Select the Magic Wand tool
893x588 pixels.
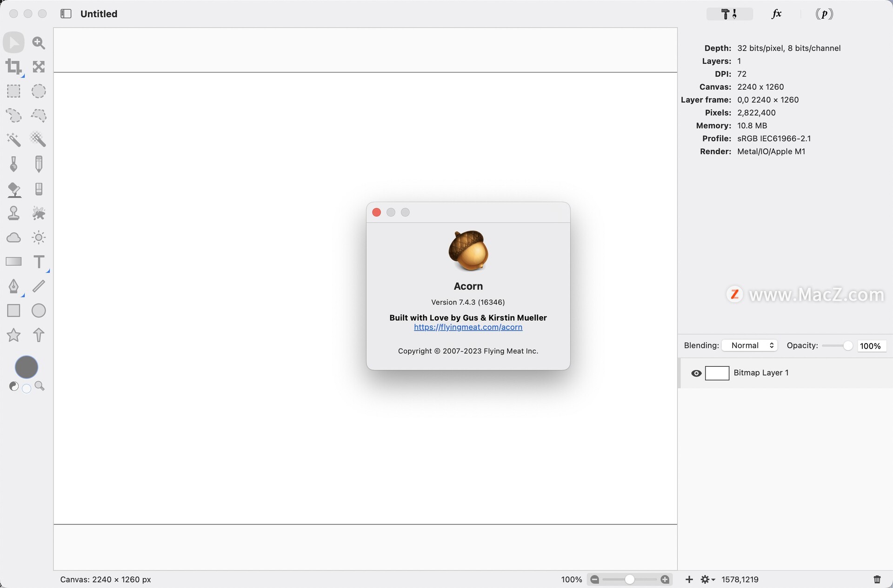tap(13, 139)
